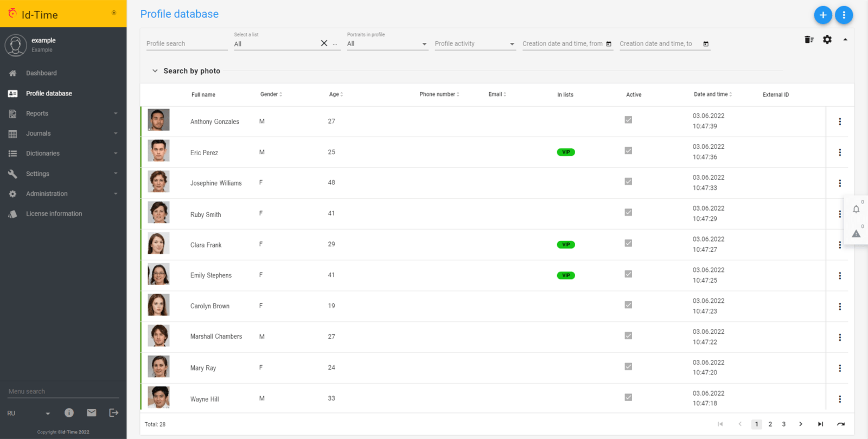Image resolution: width=868 pixels, height=439 pixels.
Task: Open the Portraits in profile dropdown
Action: coord(387,44)
